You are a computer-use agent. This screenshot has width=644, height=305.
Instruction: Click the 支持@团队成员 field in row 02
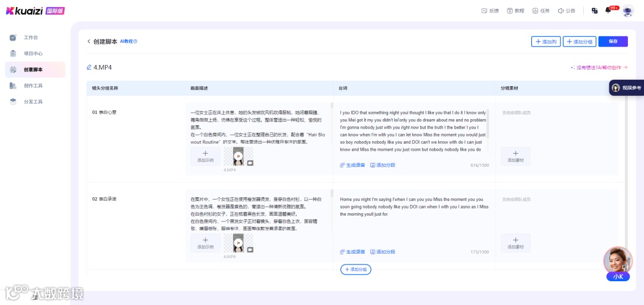pos(516,199)
